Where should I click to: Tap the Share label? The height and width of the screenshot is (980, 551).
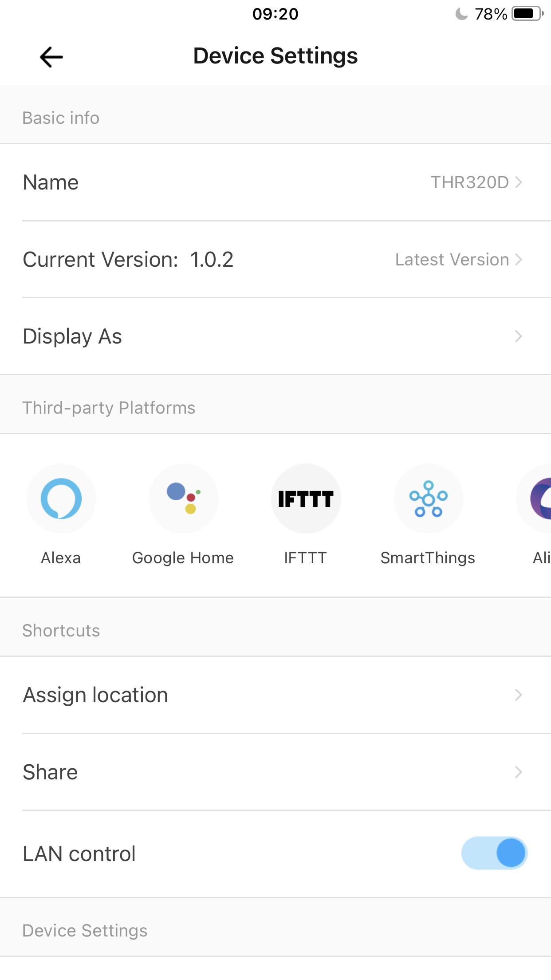click(50, 772)
